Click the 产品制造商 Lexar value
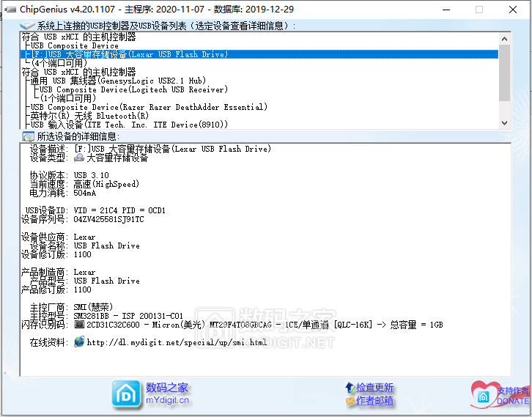Viewport: 532px width, 417px height. 84,272
